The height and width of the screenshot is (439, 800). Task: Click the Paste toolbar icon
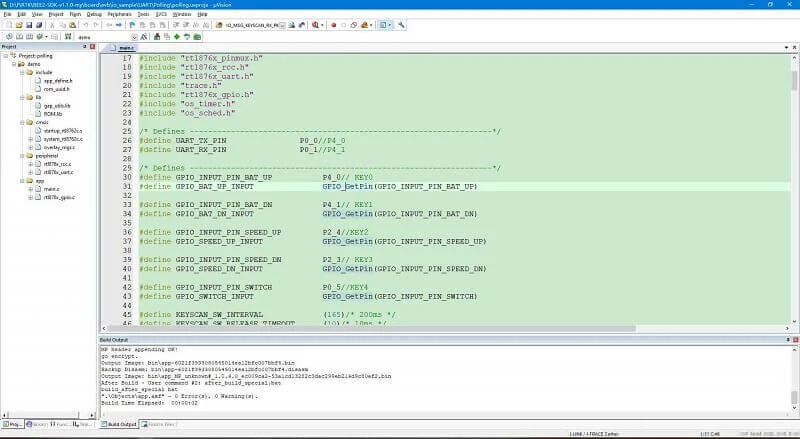[x=72, y=25]
